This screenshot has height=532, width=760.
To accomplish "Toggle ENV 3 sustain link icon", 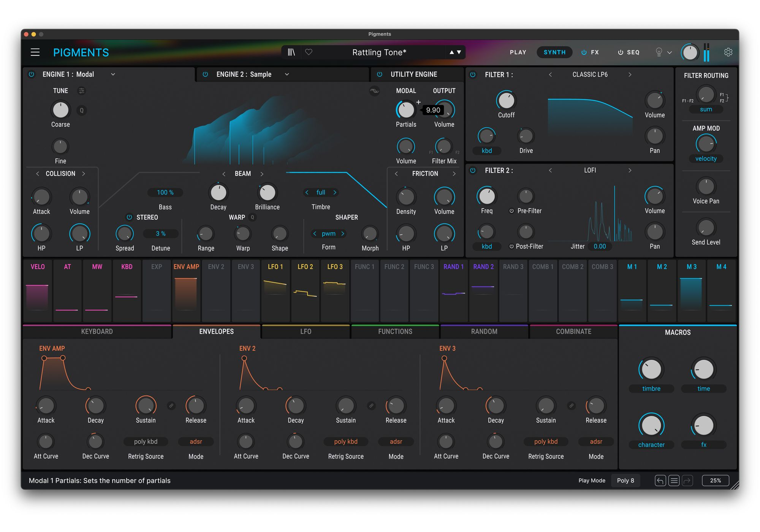I will coord(571,405).
